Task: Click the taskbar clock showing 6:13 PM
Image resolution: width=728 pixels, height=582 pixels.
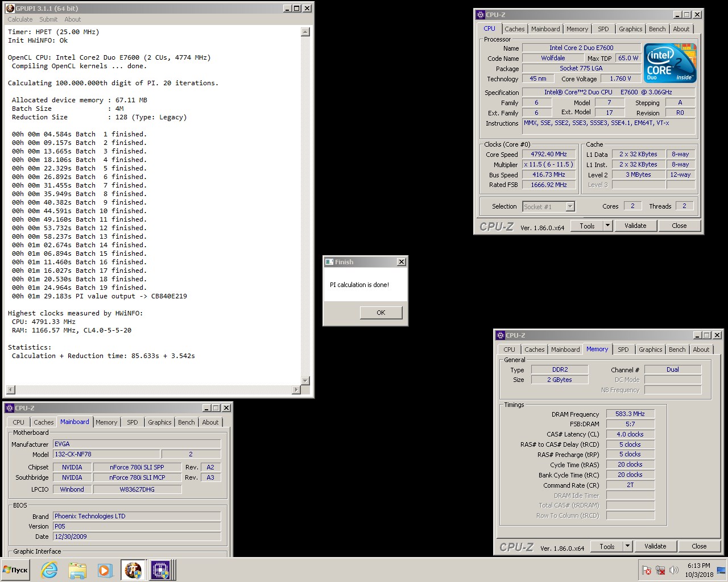Action: point(699,570)
